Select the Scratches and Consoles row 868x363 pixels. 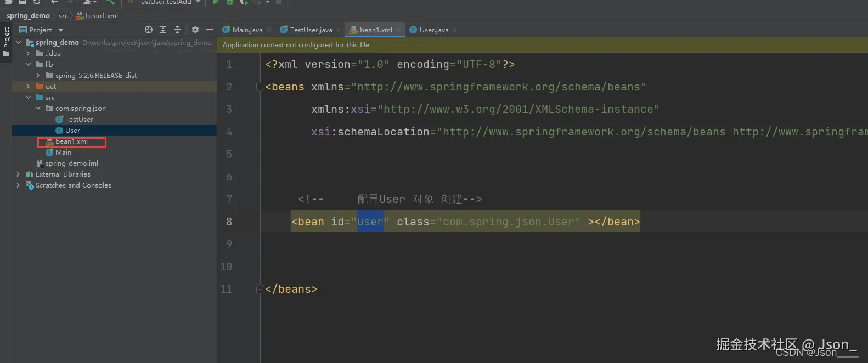click(114, 185)
